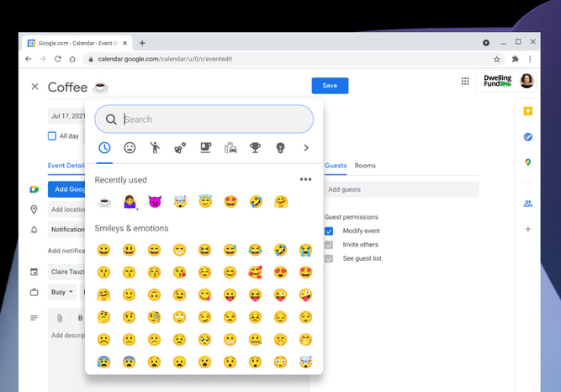Click the Add Google Meet button
561x392 pixels.
66,189
